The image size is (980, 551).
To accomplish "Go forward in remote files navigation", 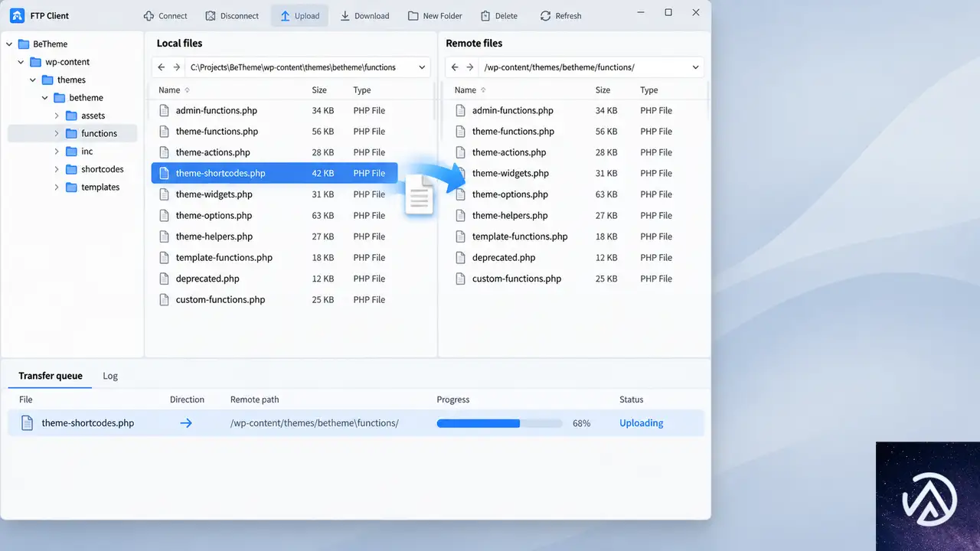I will click(x=470, y=67).
